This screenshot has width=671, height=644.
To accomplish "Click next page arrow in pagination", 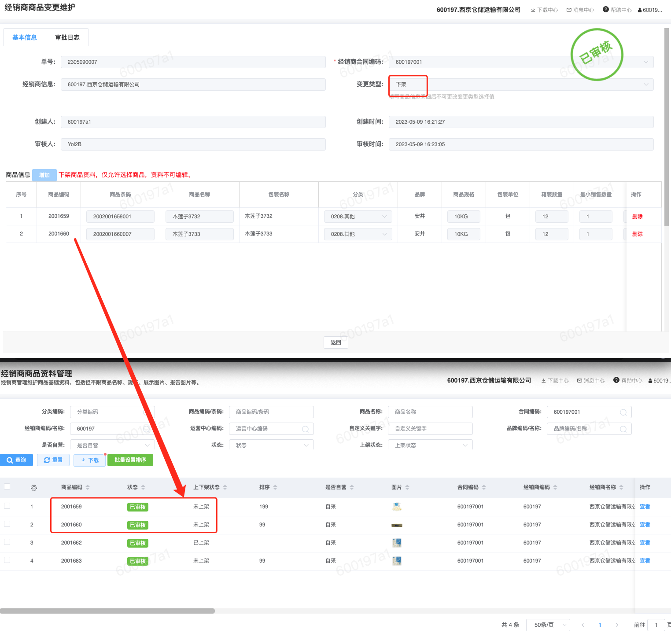I will point(617,625).
